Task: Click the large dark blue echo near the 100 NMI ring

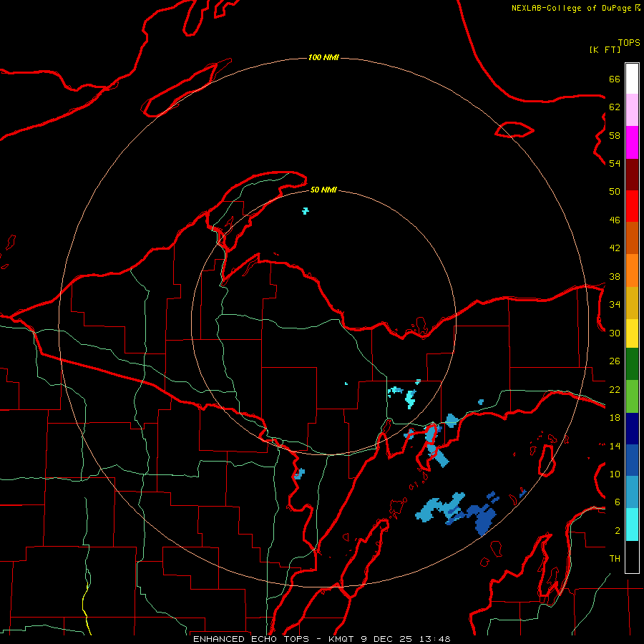Action: click(x=484, y=520)
